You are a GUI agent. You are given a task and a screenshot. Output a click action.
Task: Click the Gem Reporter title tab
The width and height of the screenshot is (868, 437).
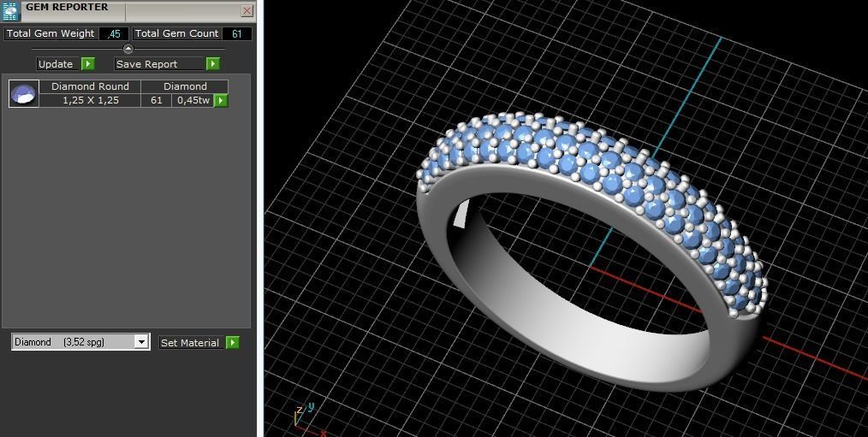click(73, 11)
